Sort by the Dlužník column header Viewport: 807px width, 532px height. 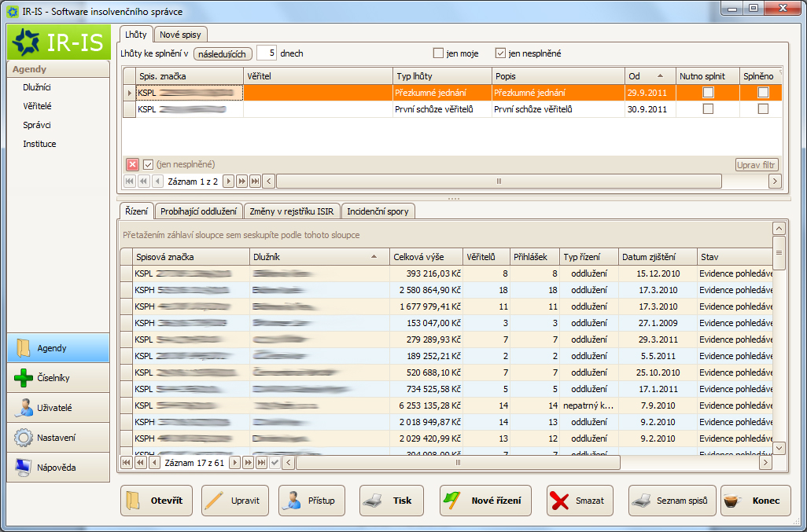(319, 257)
